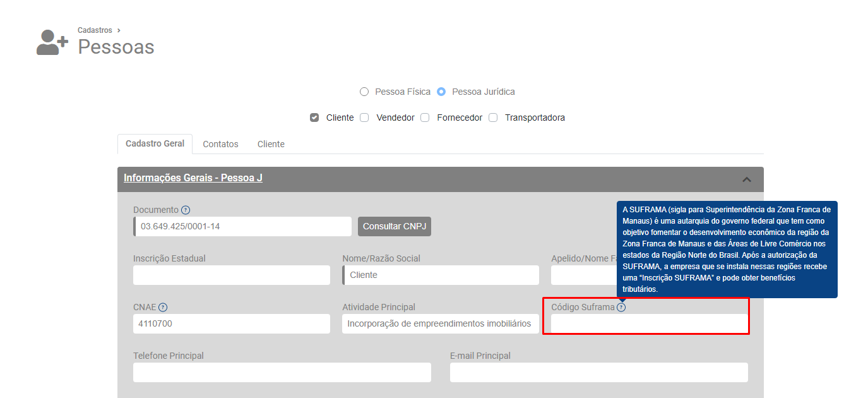Check the Transportadora checkbox
Screen dimensions: 868x398
click(493, 118)
